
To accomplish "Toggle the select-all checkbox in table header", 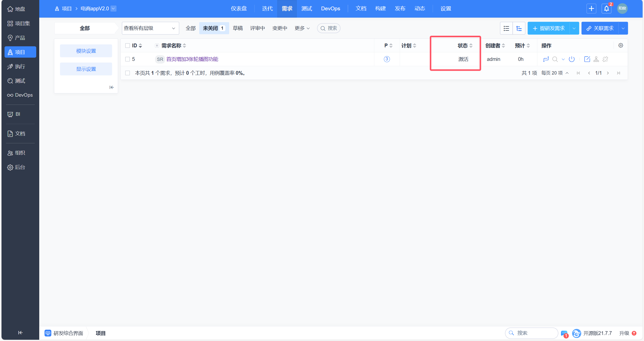I will (x=128, y=46).
